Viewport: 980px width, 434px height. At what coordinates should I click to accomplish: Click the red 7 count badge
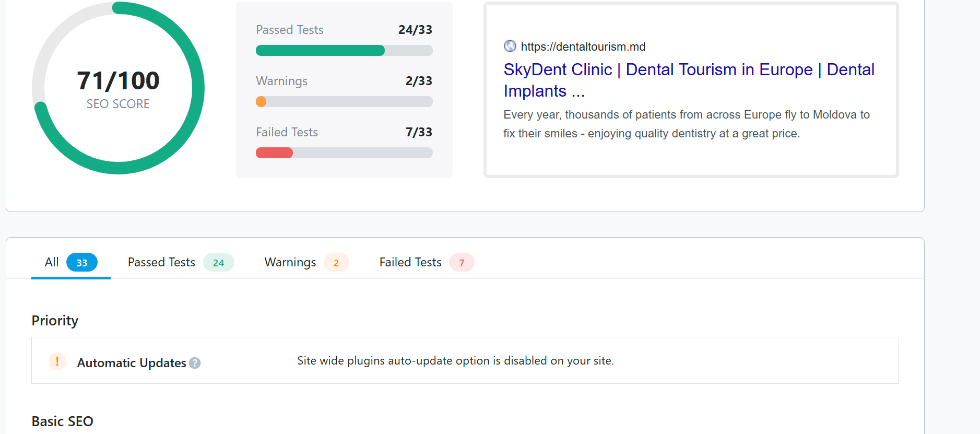462,263
